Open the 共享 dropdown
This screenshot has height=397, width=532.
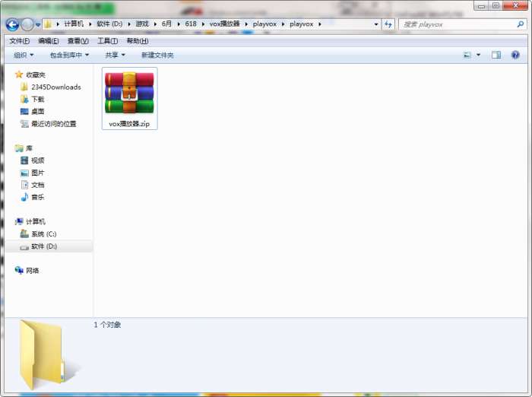(x=115, y=55)
